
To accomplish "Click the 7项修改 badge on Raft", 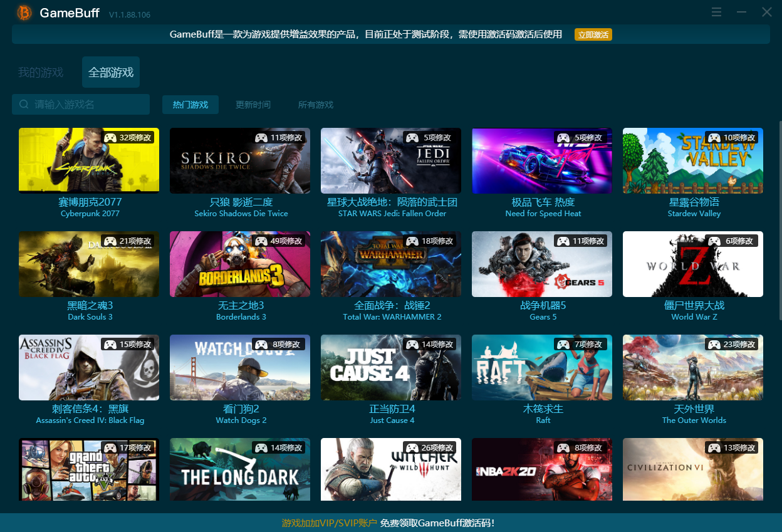I will (x=581, y=344).
